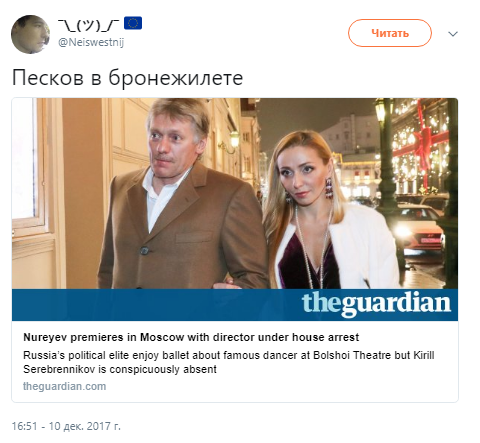This screenshot has width=480, height=443.
Task: Open the author's round profile avatar
Action: (30, 34)
